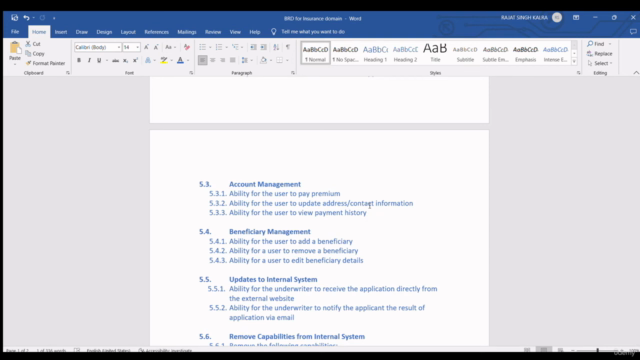The height and width of the screenshot is (360, 640).
Task: Justify the paragraph text
Action: 233,60
